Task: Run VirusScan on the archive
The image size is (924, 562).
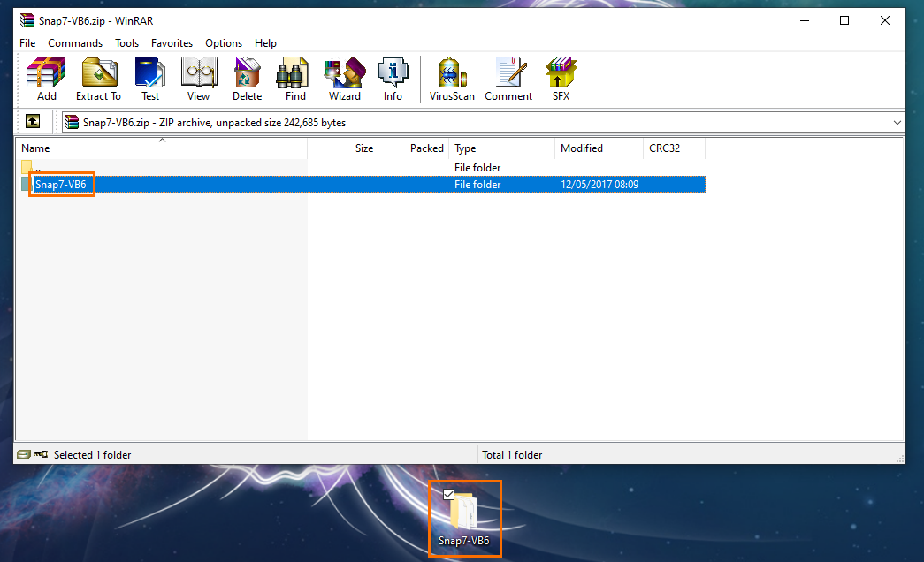Action: tap(452, 79)
